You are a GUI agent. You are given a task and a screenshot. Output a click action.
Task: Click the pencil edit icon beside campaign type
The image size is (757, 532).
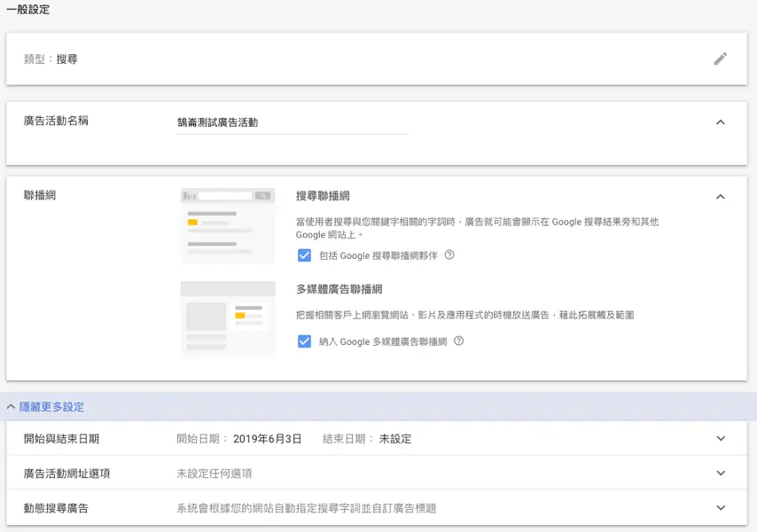tap(721, 59)
